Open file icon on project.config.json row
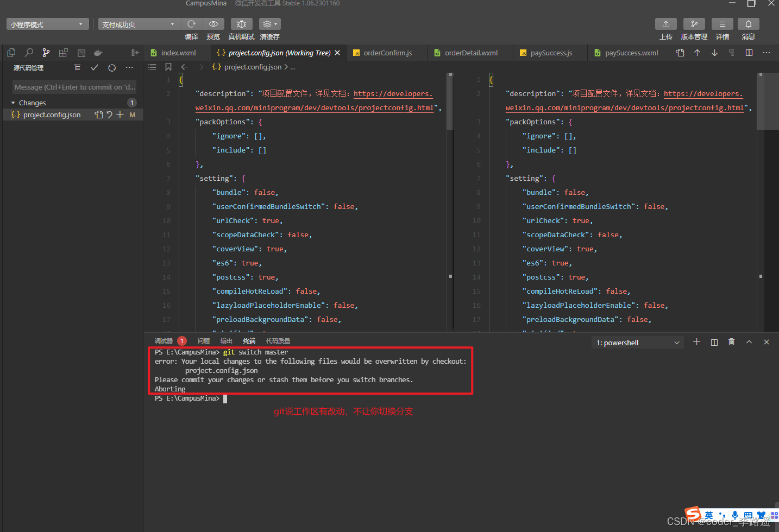 coord(98,115)
